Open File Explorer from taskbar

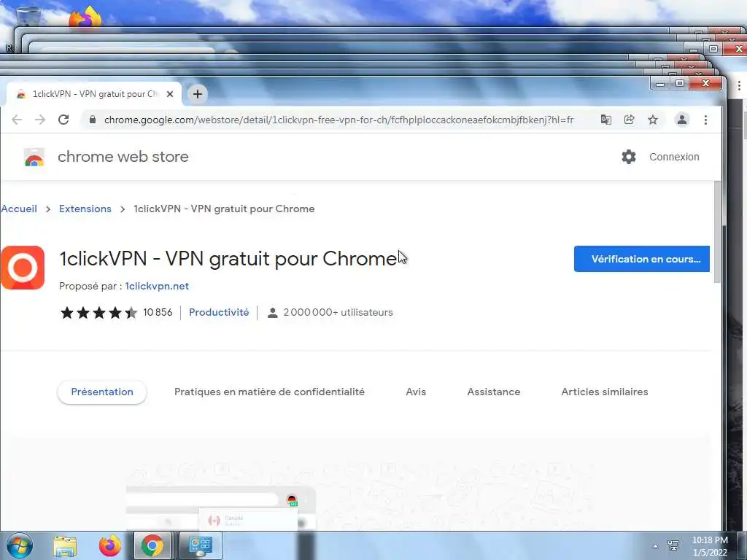(65, 545)
